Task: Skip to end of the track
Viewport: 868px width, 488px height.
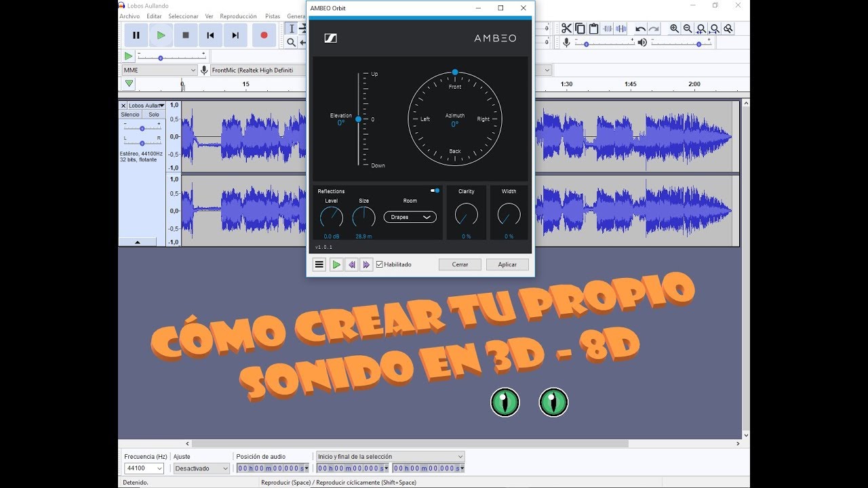Action: point(235,35)
